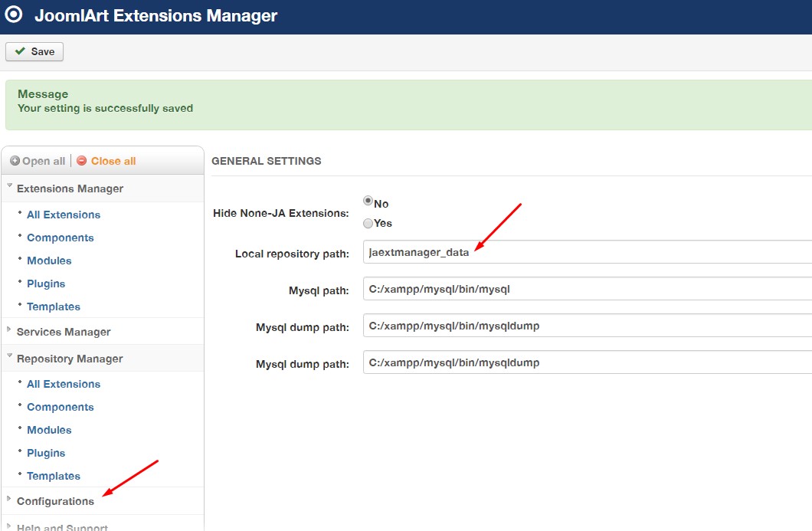Open Modules under Repository Manager

[x=49, y=430]
